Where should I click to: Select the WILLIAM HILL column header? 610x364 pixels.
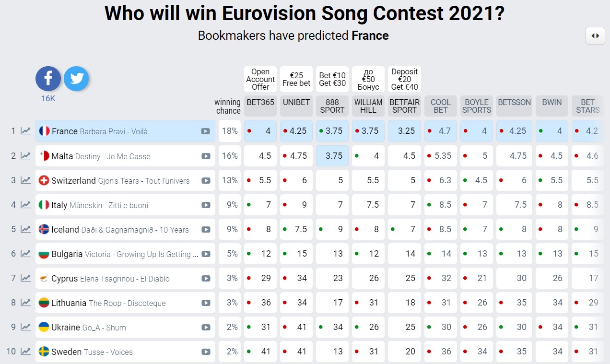(368, 106)
